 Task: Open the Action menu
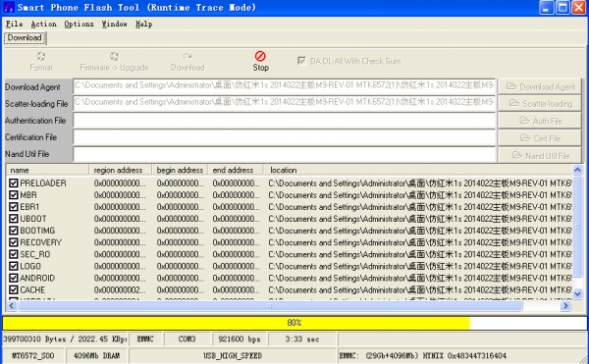click(x=43, y=24)
